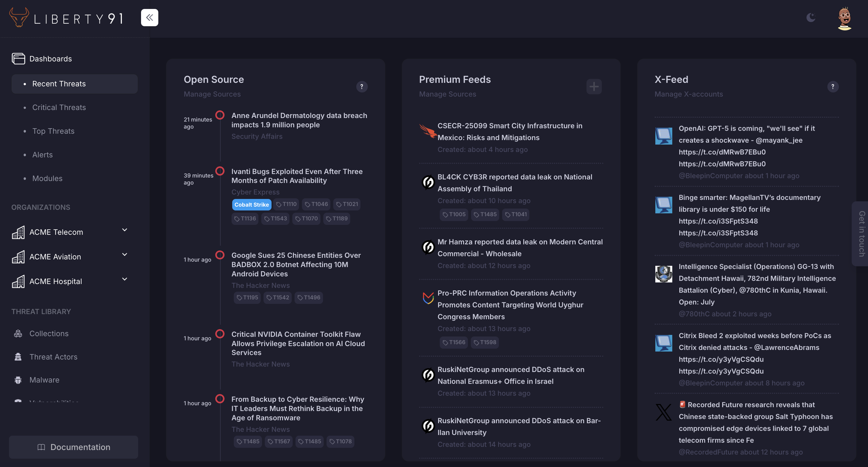Screen dimensions: 868x467
Task: Open Ivanti Bugs Exploited article
Action: tap(297, 176)
